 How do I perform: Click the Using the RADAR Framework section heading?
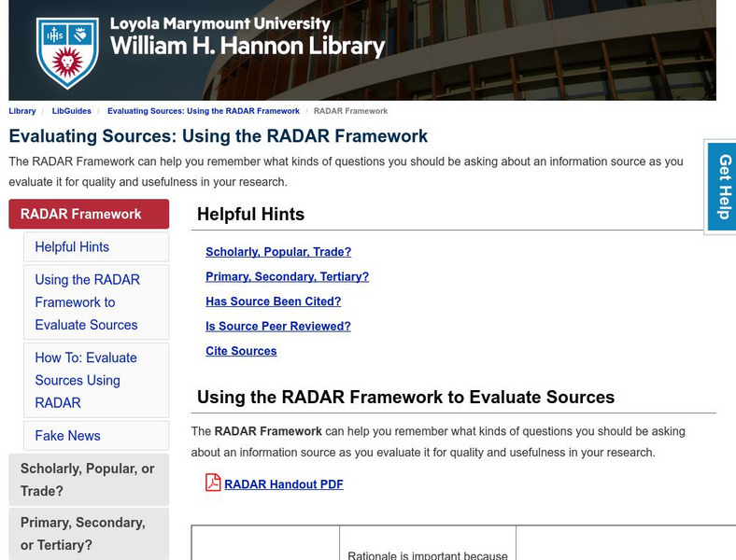pos(405,398)
